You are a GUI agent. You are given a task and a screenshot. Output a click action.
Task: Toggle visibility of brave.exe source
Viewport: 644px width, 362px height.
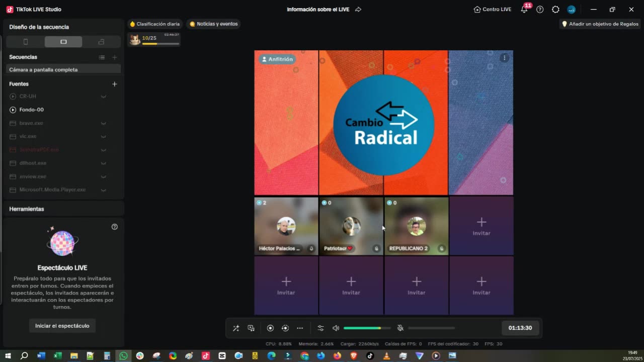103,123
